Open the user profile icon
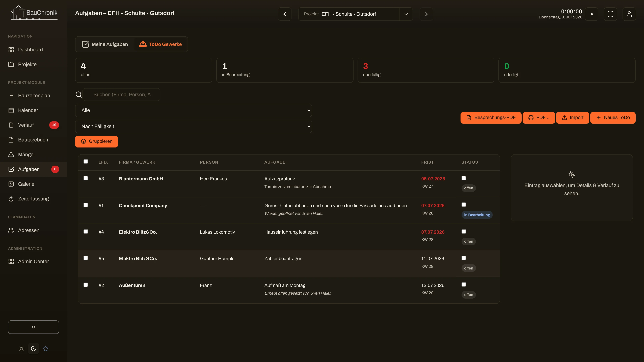 (x=629, y=14)
